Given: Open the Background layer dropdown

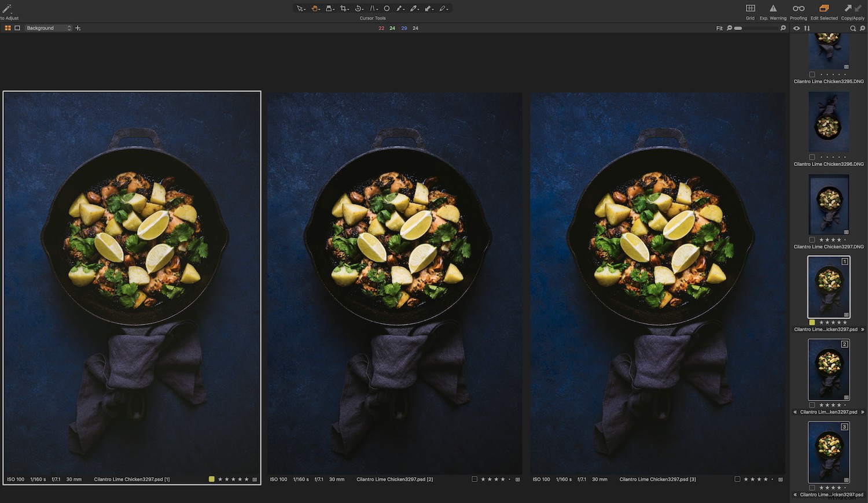Looking at the screenshot, I should (69, 28).
